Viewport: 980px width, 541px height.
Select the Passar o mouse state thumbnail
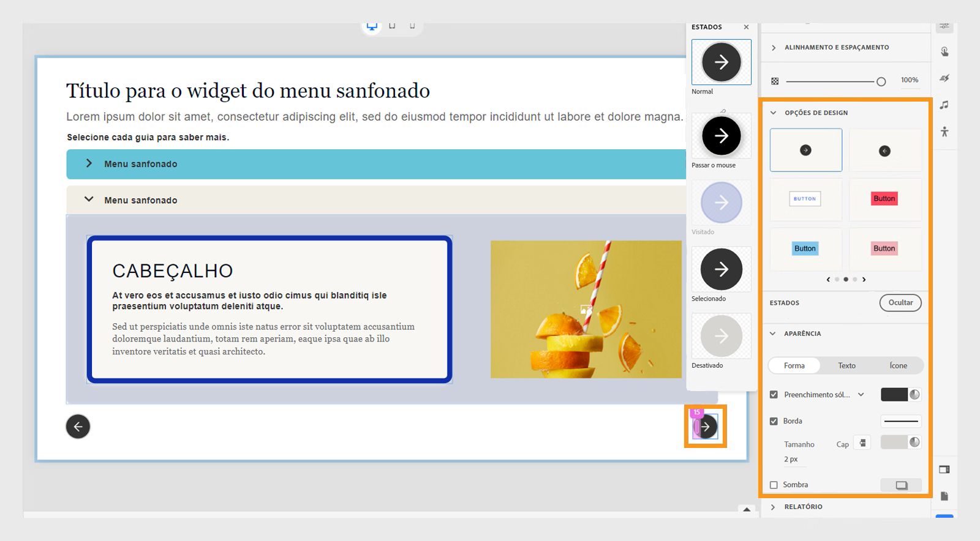[722, 135]
